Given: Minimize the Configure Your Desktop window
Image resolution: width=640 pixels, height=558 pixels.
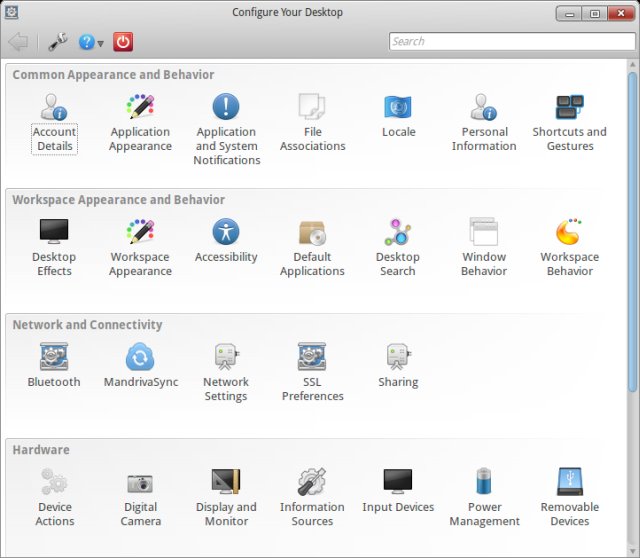Looking at the screenshot, I should 569,14.
